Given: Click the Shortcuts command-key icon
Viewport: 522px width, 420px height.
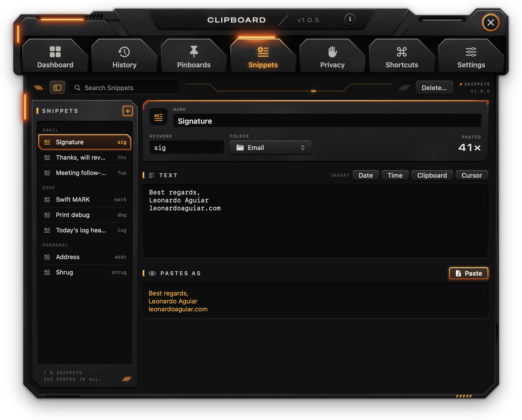Looking at the screenshot, I should click(x=402, y=52).
